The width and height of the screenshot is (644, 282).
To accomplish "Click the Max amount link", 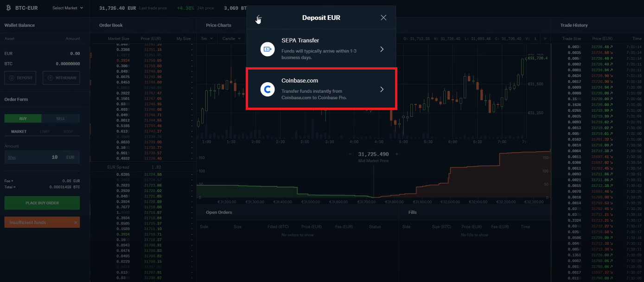I will click(12, 157).
